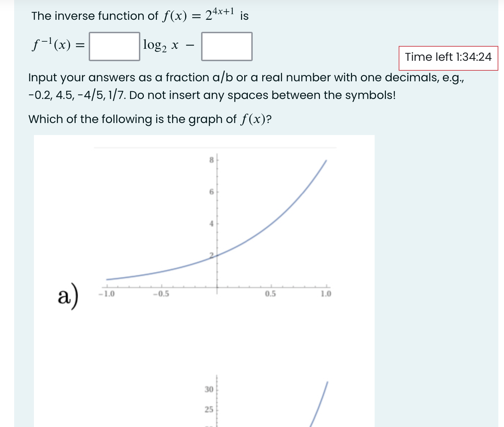Click the first answer input box
This screenshot has width=504, height=427.
coord(115,47)
